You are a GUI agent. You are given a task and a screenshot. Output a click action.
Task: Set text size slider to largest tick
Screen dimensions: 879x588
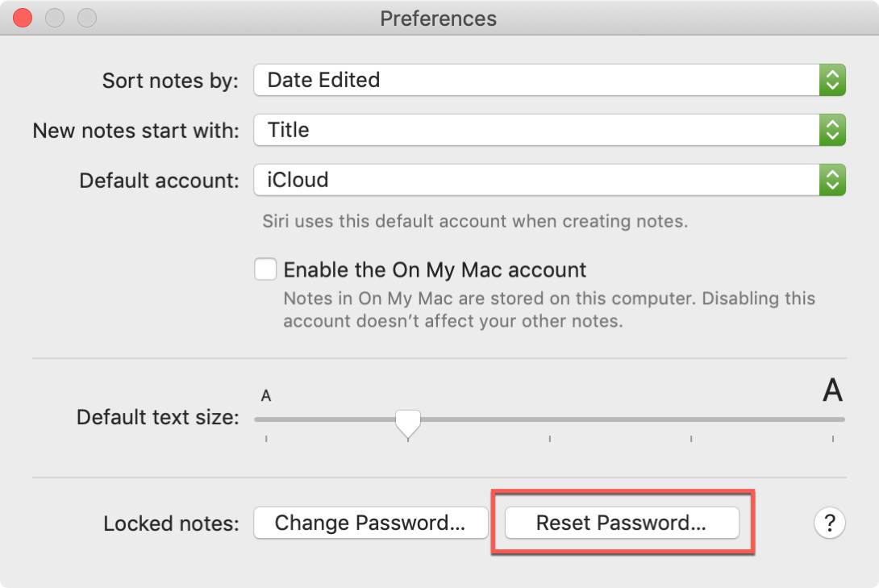click(833, 419)
